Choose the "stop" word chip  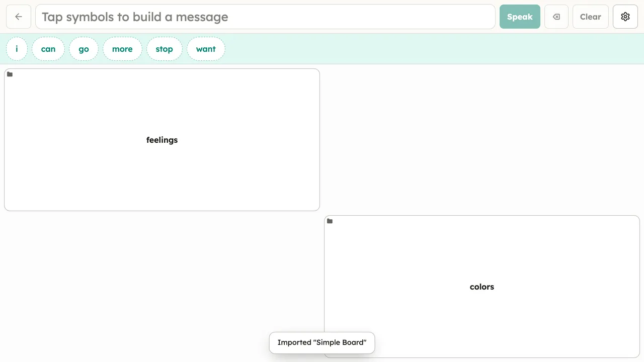pos(164,49)
